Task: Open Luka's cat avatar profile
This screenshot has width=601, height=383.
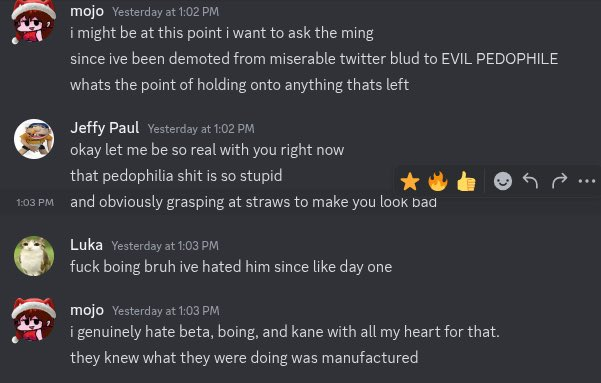Action: coord(34,256)
